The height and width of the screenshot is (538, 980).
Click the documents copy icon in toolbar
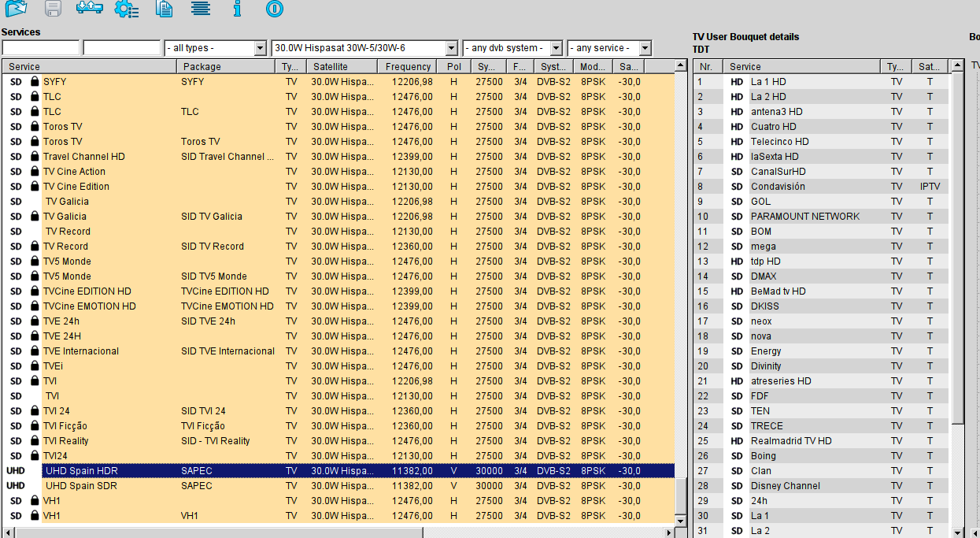click(164, 9)
